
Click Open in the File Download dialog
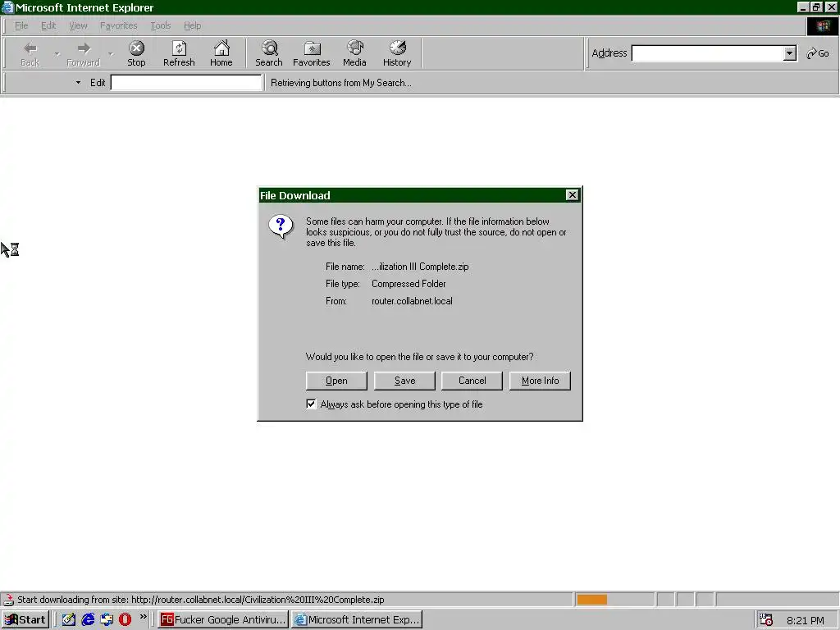pos(336,381)
